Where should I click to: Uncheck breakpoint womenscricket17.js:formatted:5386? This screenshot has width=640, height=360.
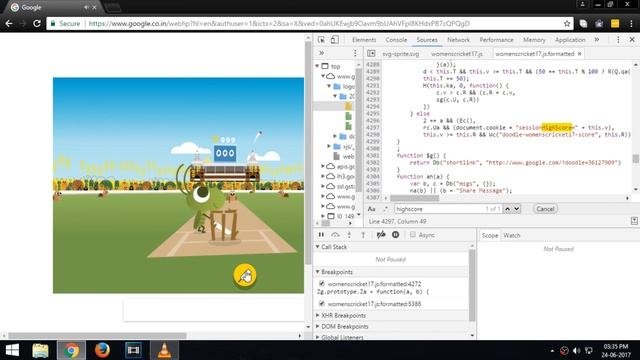click(x=322, y=303)
